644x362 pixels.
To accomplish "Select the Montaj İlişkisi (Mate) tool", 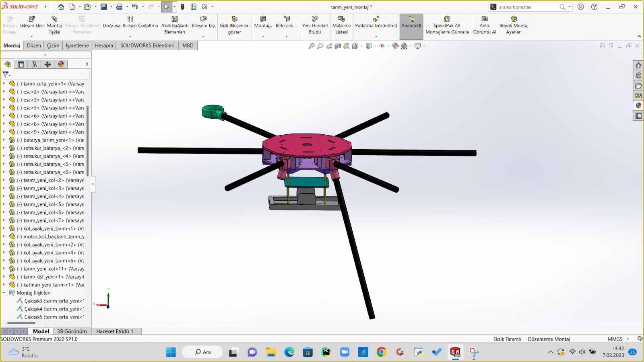I will 54,25.
